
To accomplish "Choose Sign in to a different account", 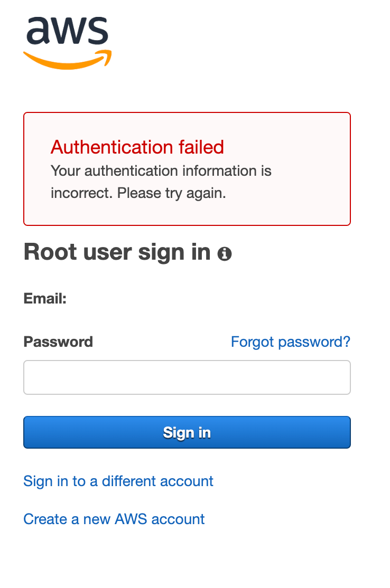I will pos(118,481).
